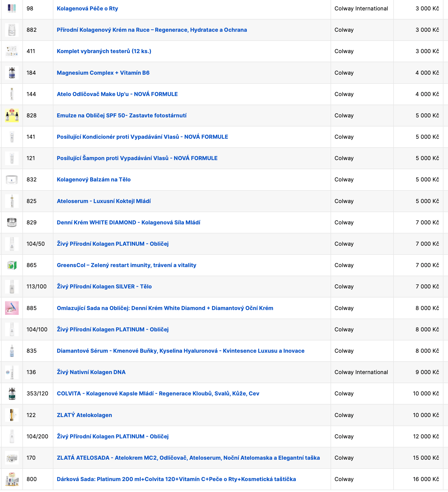448x492 pixels.
Task: Select product code 835 cell
Action: [x=38, y=351]
